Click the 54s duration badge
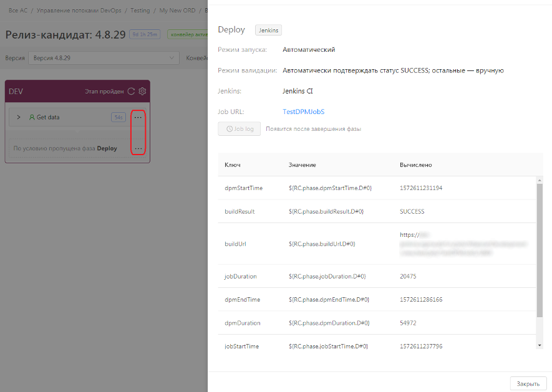 coord(118,117)
